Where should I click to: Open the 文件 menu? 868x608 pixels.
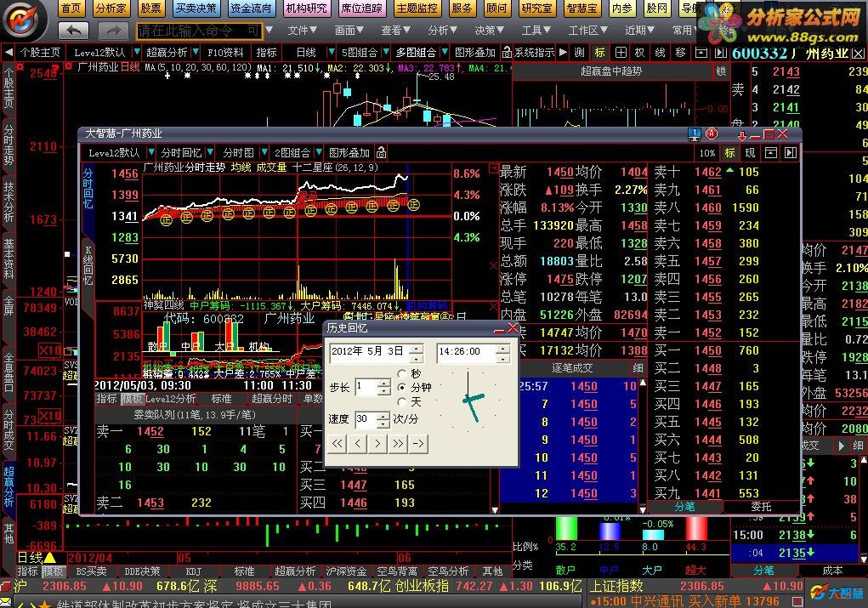pos(303,31)
